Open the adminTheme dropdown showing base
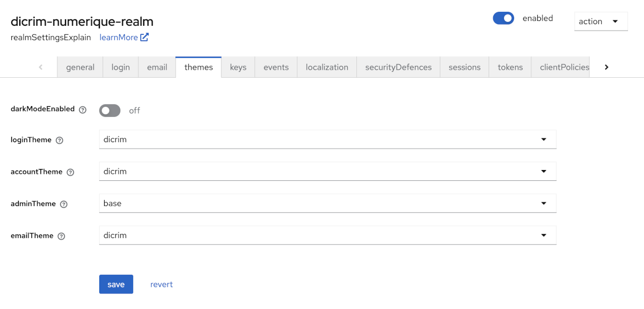The height and width of the screenshot is (309, 644). 544,203
